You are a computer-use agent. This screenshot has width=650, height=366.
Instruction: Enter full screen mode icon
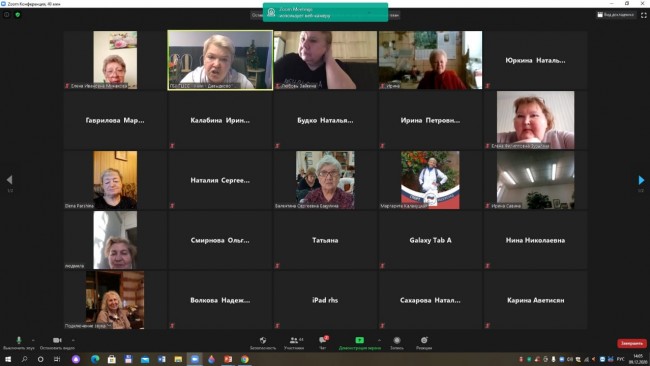pos(644,15)
